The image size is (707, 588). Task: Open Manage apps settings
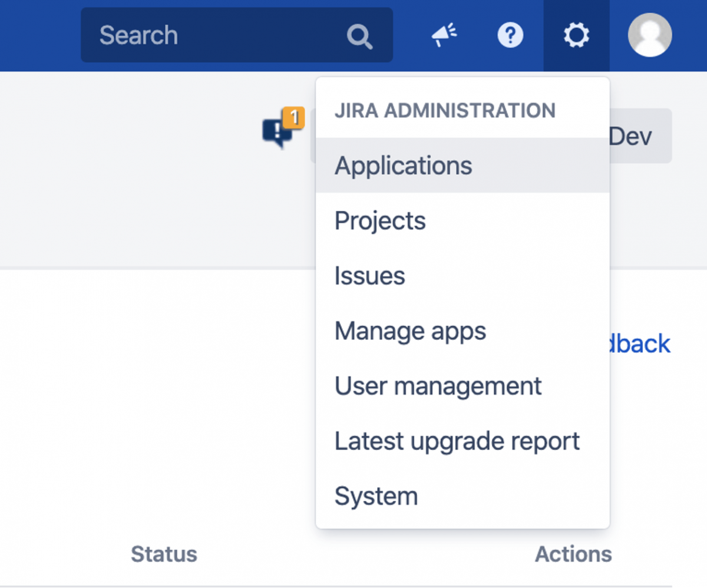[410, 331]
